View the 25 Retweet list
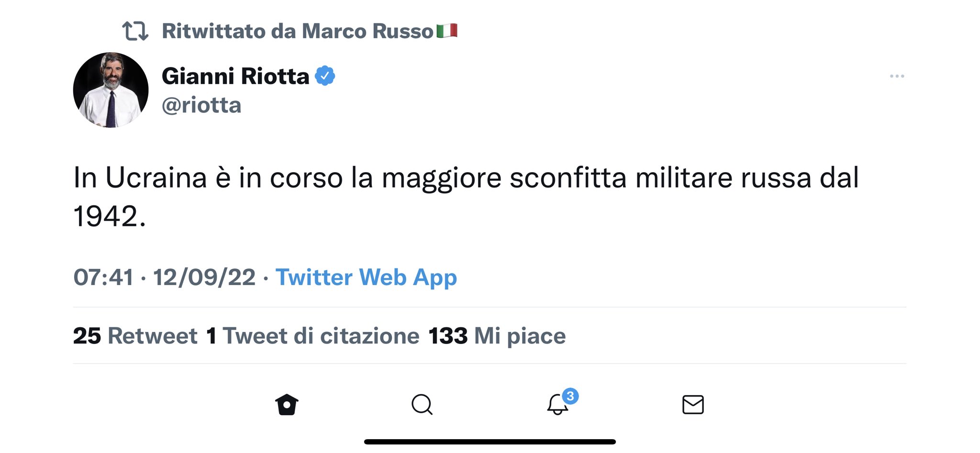980x453 pixels. pyautogui.click(x=135, y=336)
